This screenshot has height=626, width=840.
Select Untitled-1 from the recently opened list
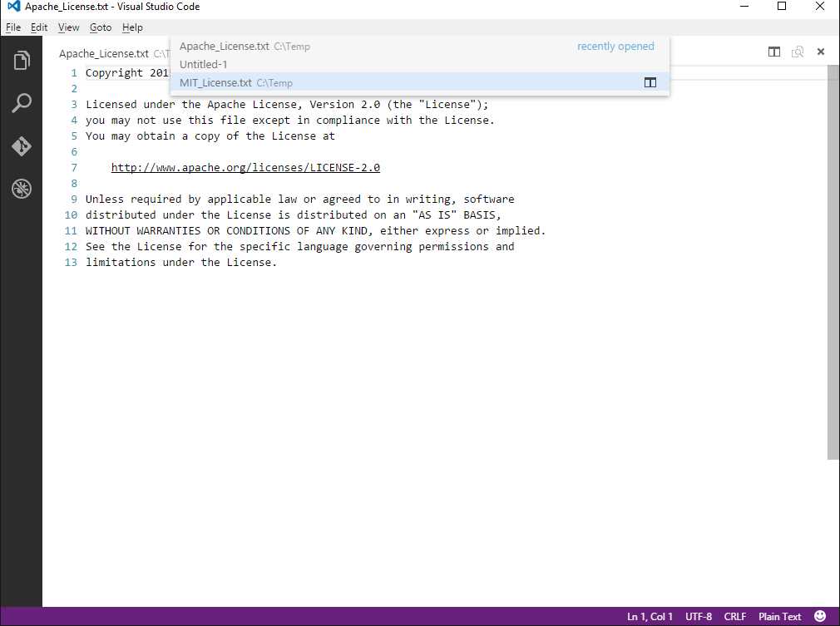tap(203, 64)
